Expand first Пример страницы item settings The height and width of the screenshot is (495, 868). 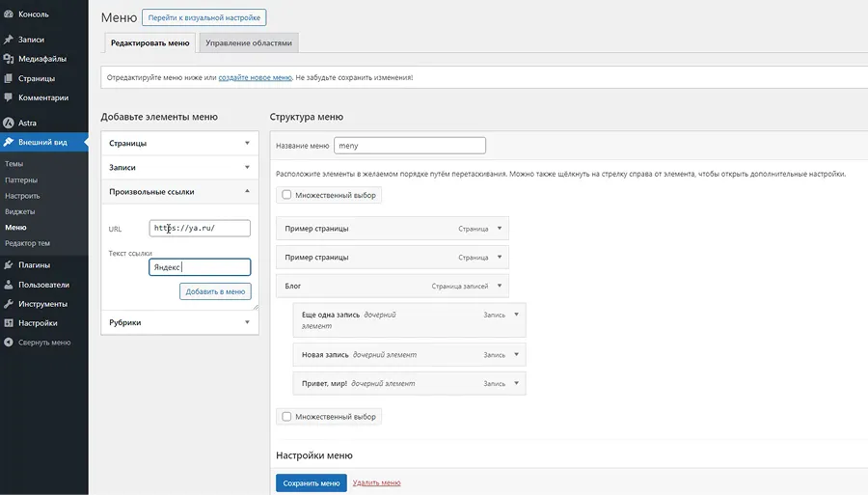(500, 228)
